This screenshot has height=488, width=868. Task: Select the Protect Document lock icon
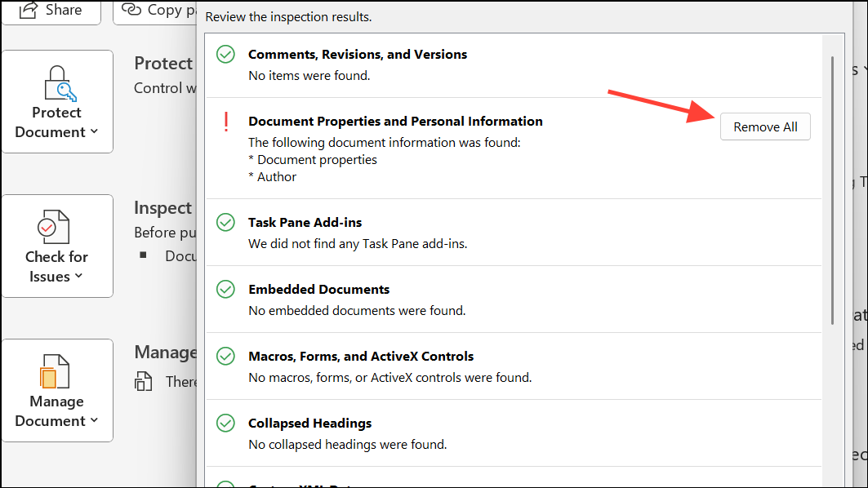56,82
